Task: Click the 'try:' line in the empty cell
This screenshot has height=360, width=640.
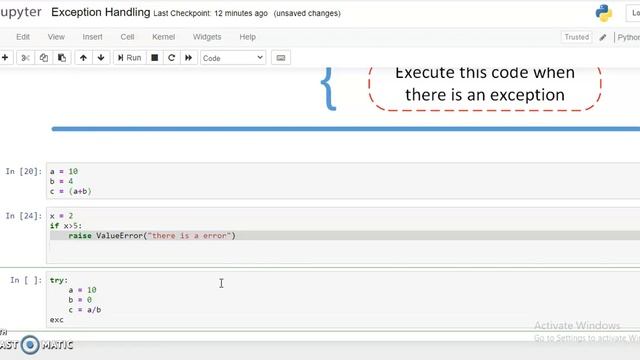Action: (59, 280)
